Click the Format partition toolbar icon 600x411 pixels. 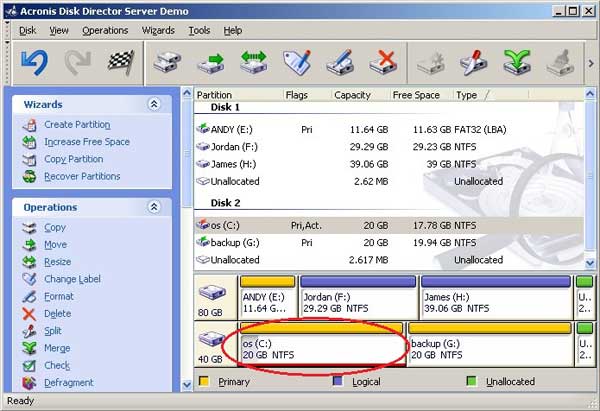[x=340, y=62]
